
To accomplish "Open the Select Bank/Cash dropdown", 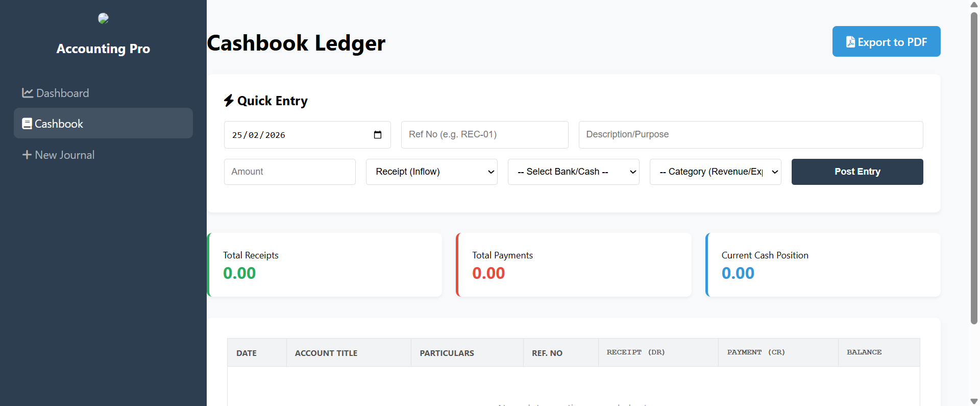I will 573,172.
